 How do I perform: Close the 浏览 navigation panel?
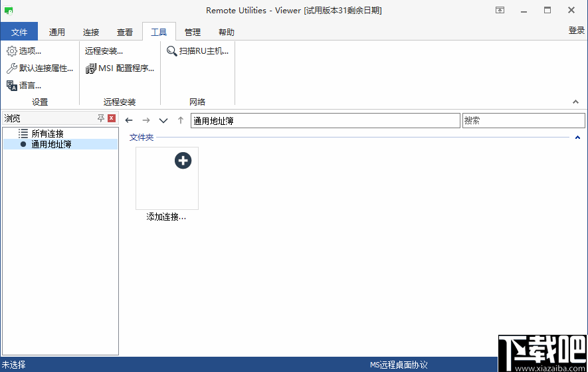(x=112, y=118)
